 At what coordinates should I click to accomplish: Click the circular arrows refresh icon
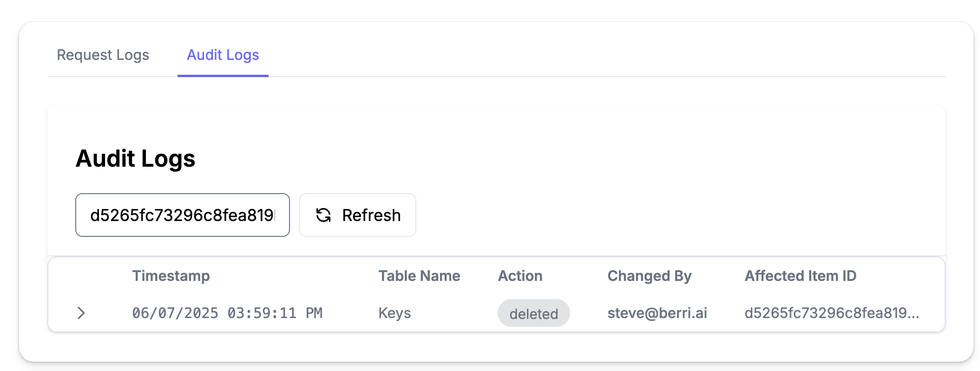323,215
